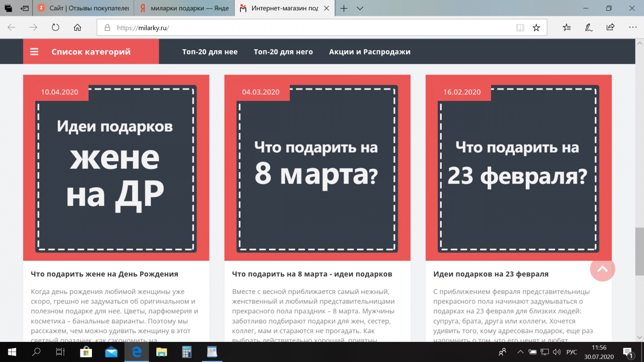644x362 pixels.
Task: Open Calculator from taskbar
Action: click(187, 352)
